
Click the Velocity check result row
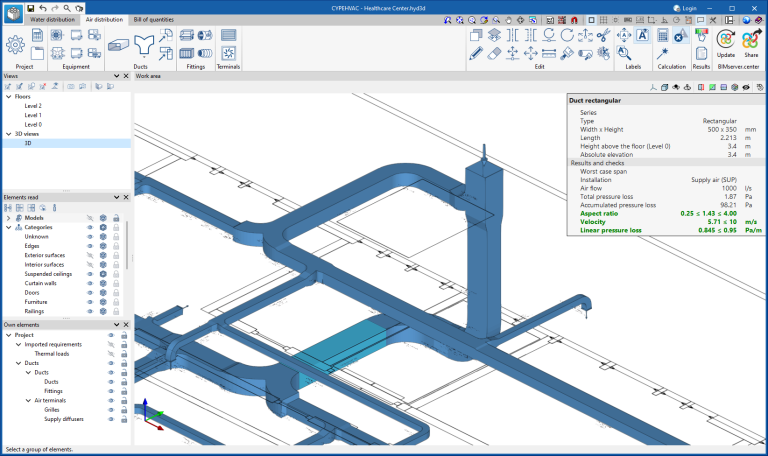pyautogui.click(x=667, y=222)
